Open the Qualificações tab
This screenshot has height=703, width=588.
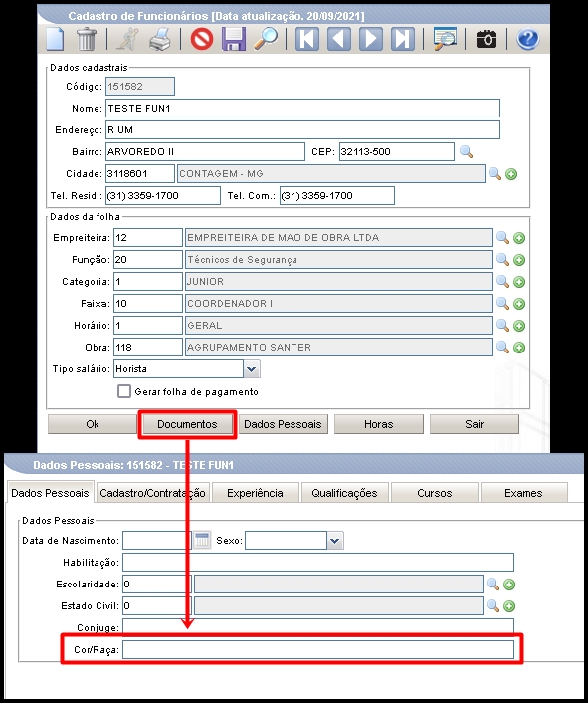[x=344, y=493]
